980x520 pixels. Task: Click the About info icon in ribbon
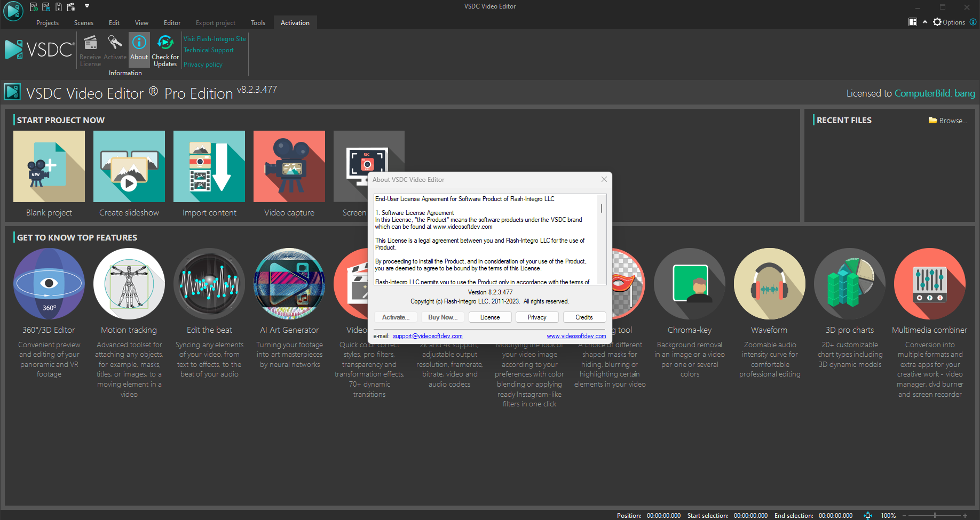pos(139,43)
